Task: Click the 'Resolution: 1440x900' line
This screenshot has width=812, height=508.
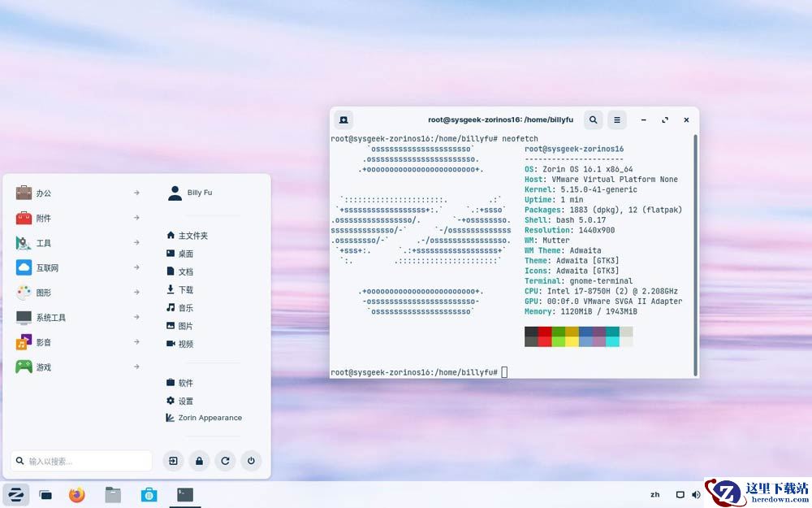Action: (x=570, y=230)
